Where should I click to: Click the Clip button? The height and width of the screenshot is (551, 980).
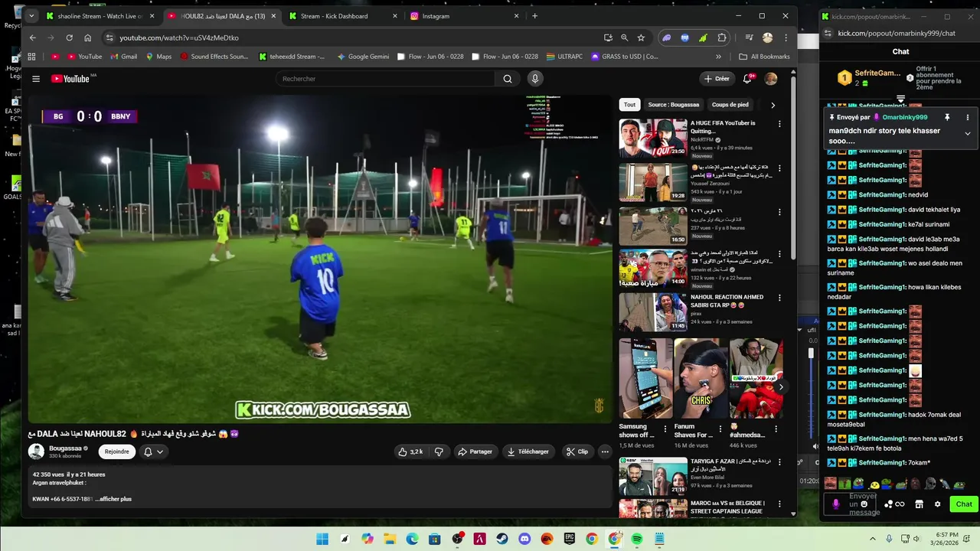[577, 452]
